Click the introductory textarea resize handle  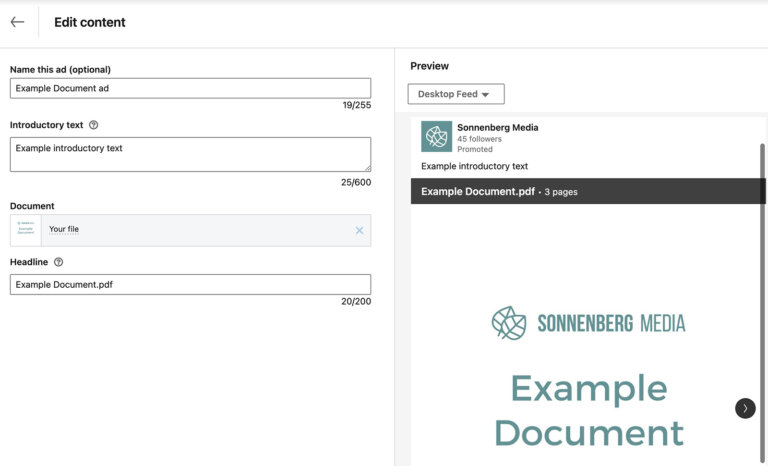tap(367, 168)
